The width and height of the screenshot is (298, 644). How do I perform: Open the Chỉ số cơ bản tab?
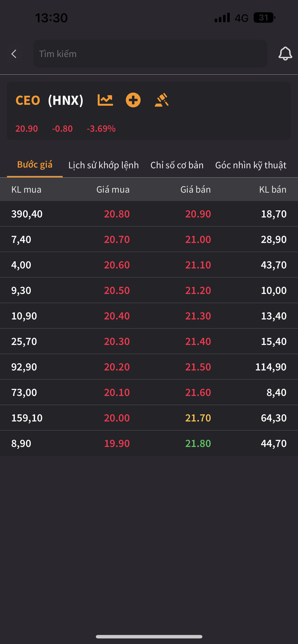(177, 165)
